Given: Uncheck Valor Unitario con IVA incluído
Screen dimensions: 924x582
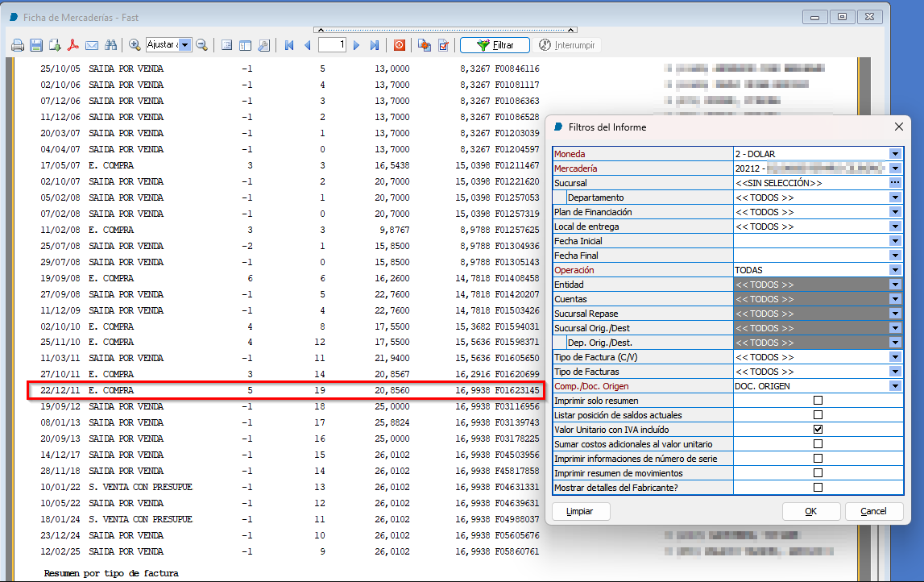Looking at the screenshot, I should 818,430.
